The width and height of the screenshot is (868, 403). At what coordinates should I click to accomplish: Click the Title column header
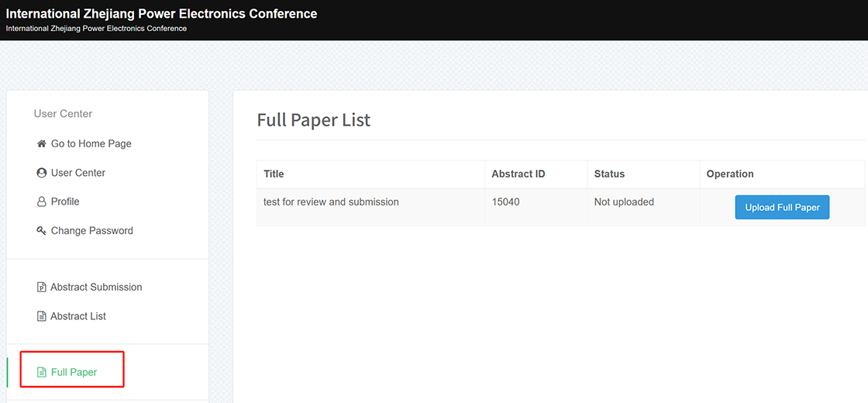(274, 174)
